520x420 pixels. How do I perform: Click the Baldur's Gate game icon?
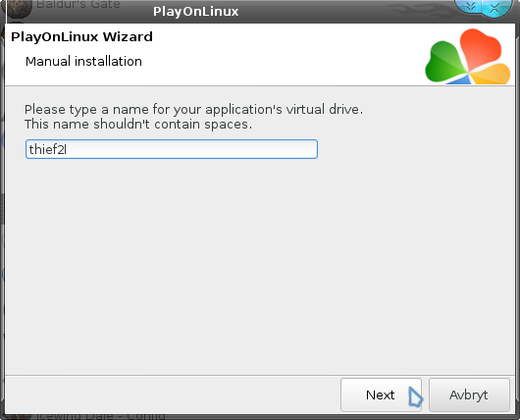pos(20,8)
